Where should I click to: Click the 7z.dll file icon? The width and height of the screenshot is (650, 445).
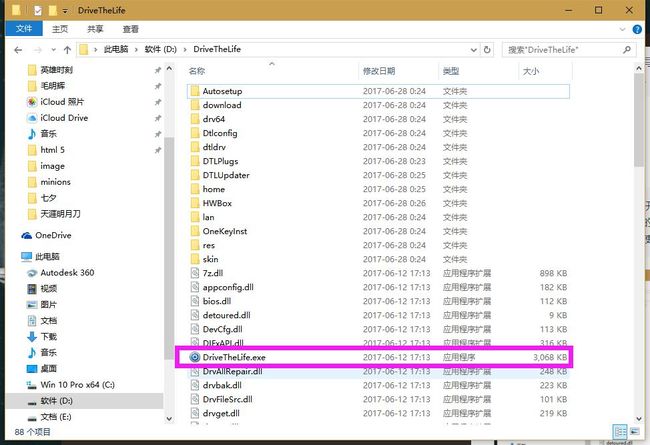(x=195, y=273)
